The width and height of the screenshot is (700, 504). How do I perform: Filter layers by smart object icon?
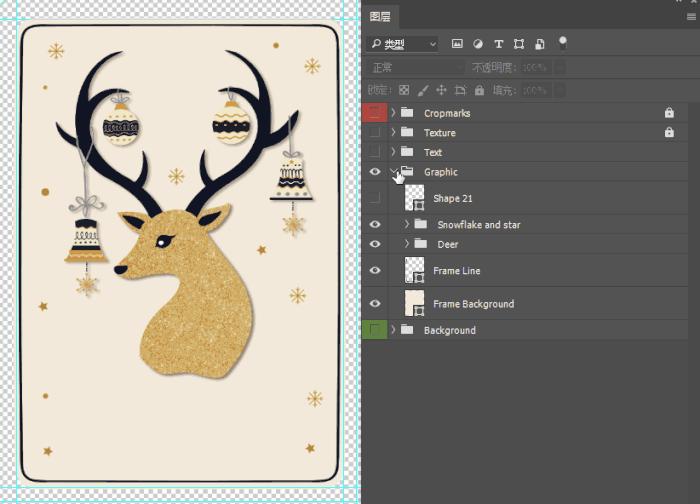pyautogui.click(x=539, y=44)
